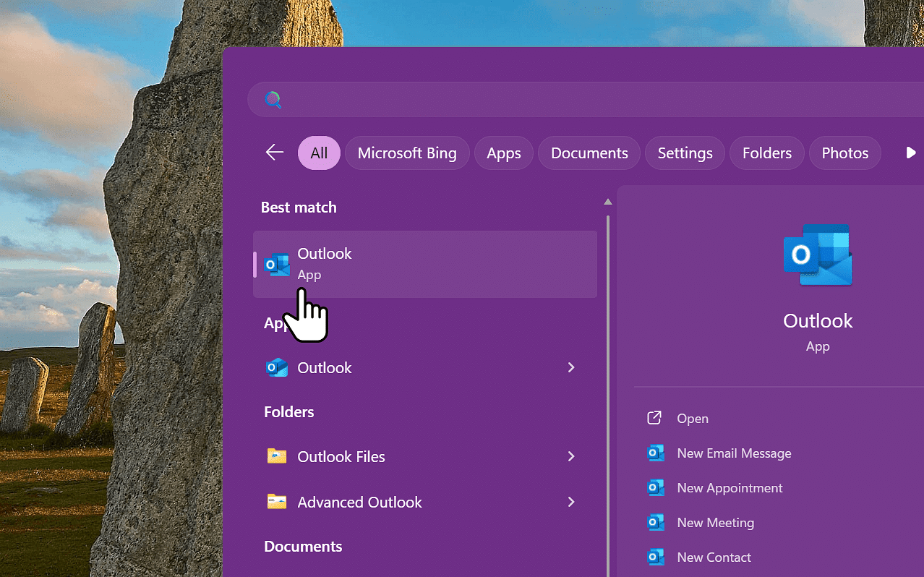Screen dimensions: 924x577
Task: Expand the Outlook entry under Apps
Action: 570,367
